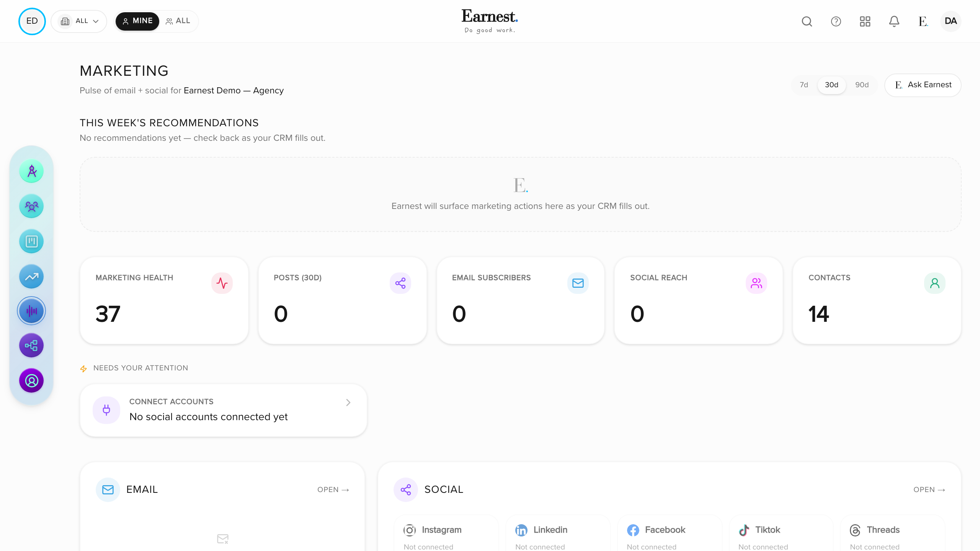Click the Posts (30D) share icon
Viewport: 980px width, 551px height.
pos(400,283)
